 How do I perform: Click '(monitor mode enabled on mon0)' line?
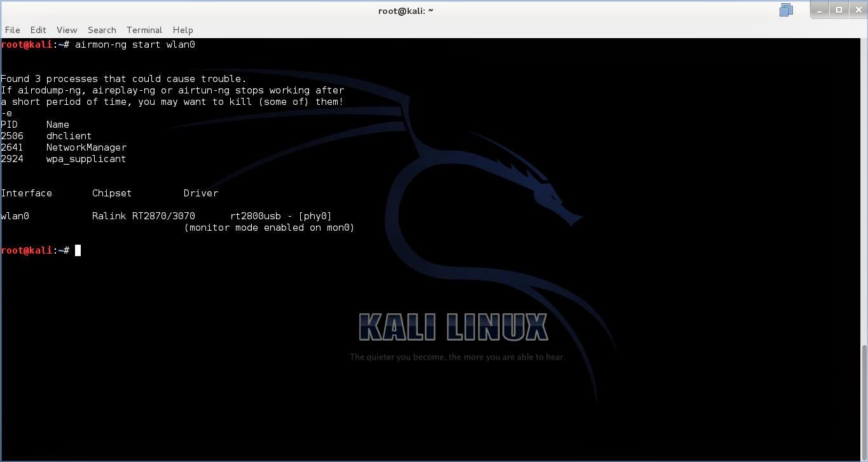pyautogui.click(x=270, y=228)
